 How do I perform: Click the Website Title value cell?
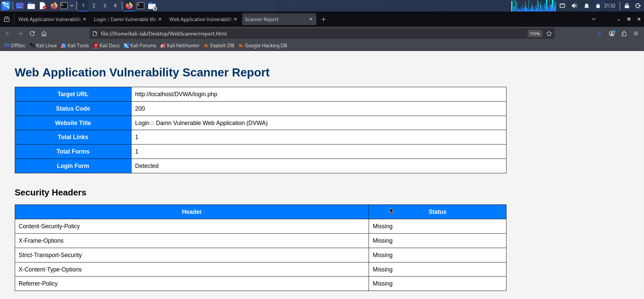tap(319, 123)
